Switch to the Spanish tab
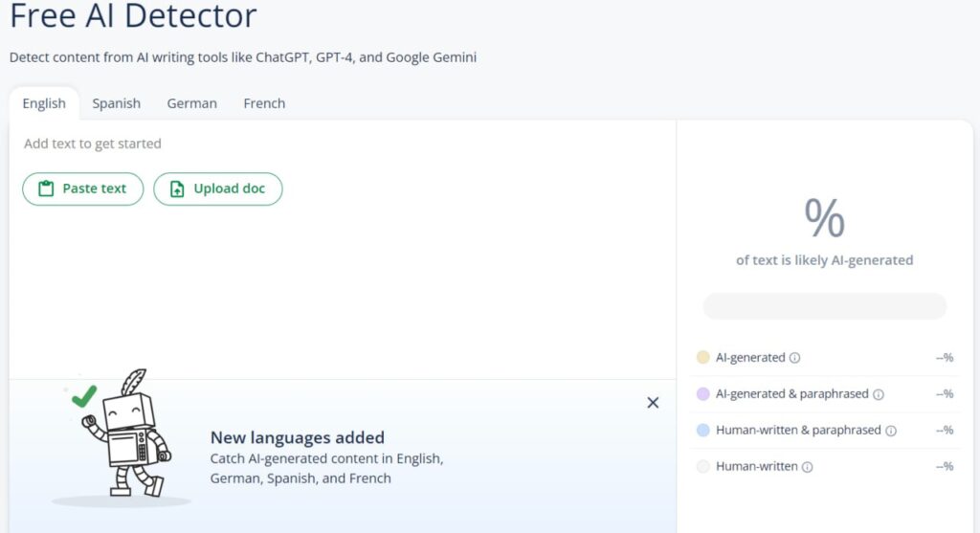980x533 pixels. click(116, 103)
